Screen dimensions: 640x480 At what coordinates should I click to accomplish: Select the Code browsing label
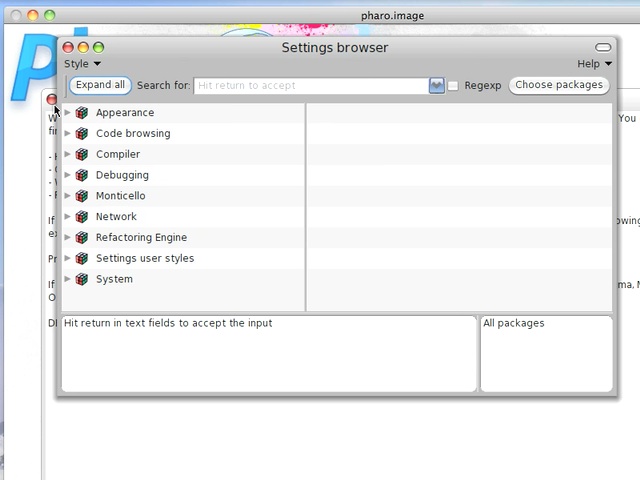133,133
